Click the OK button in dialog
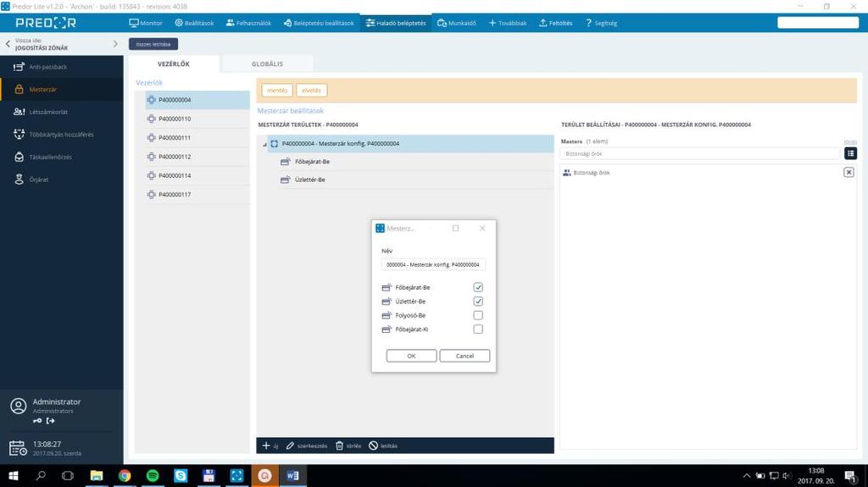 (411, 356)
